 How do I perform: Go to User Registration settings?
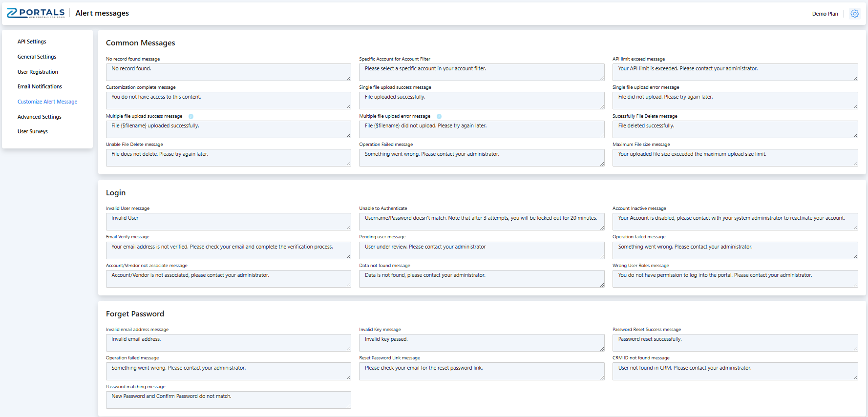point(38,72)
